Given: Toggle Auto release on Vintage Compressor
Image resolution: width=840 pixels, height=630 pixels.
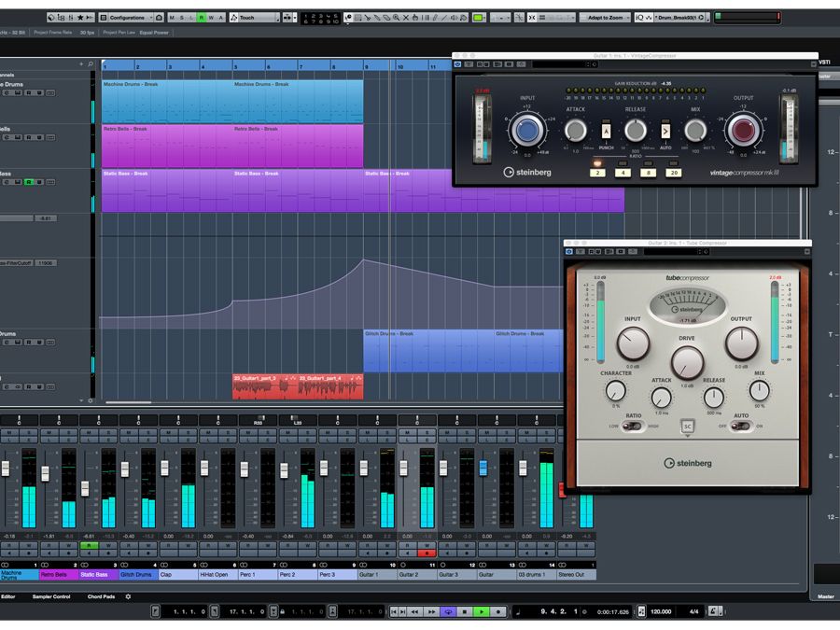Looking at the screenshot, I should point(665,132).
